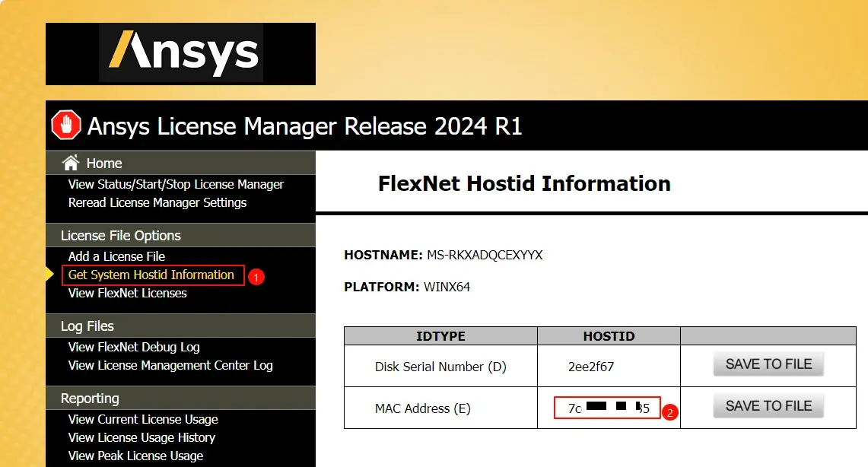Select disk serial hostid 2ee2f67
This screenshot has width=868, height=467.
coord(590,367)
